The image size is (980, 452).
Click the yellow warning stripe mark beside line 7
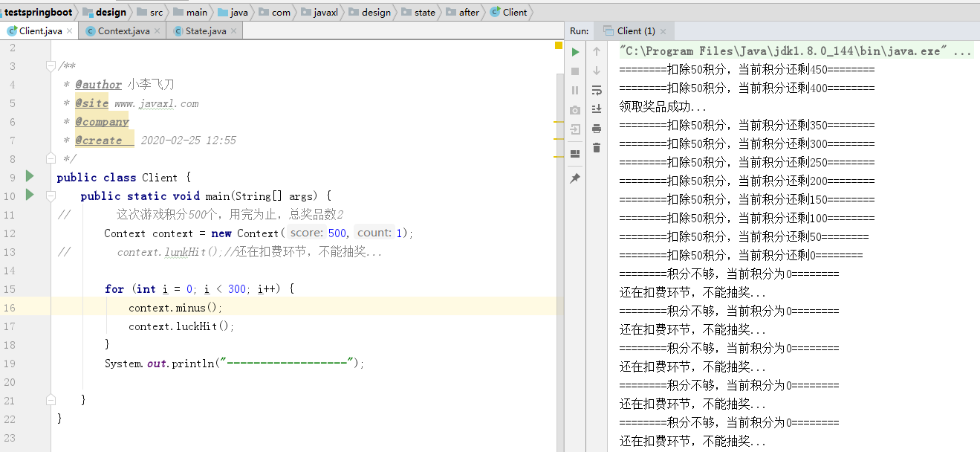tap(559, 138)
